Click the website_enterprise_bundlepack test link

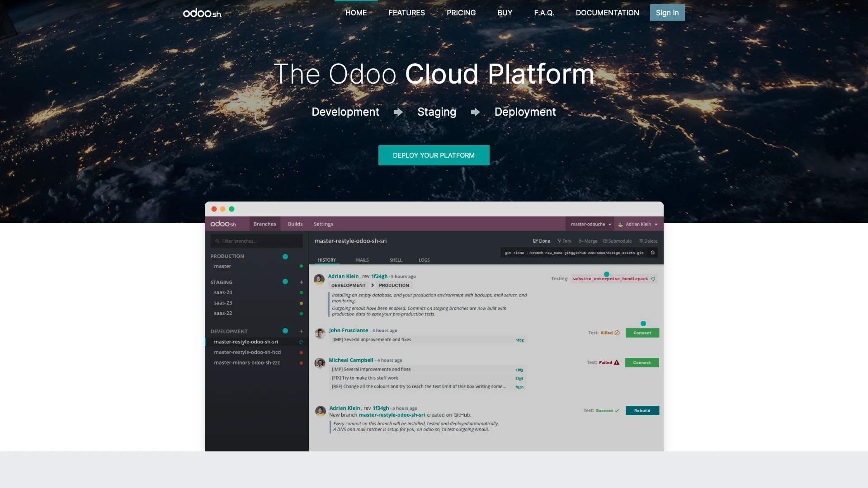click(609, 279)
